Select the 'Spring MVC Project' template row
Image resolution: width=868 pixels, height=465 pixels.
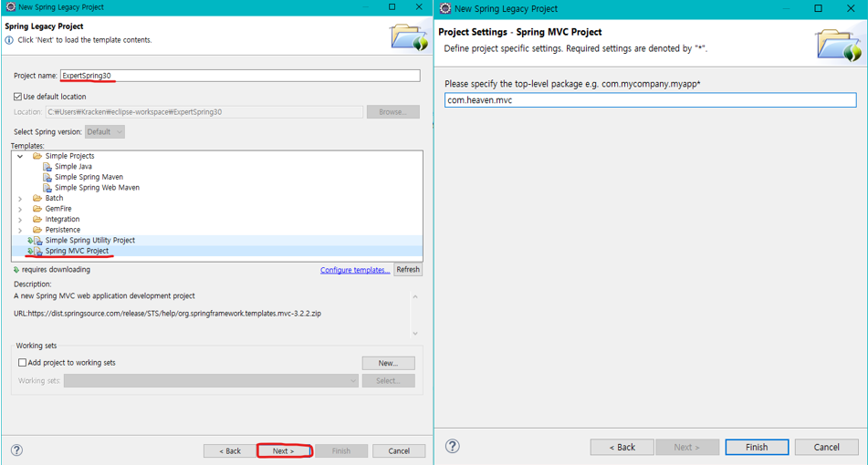pos(217,251)
